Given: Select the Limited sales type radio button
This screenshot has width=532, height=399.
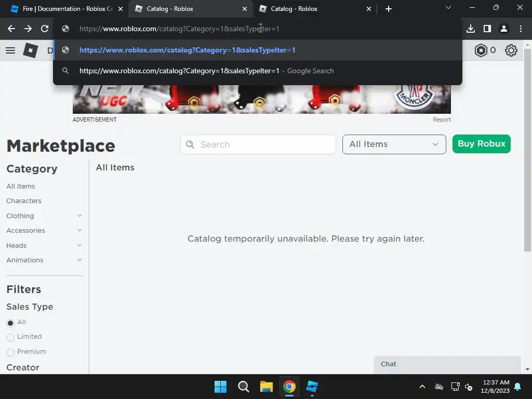Looking at the screenshot, I should point(10,337).
